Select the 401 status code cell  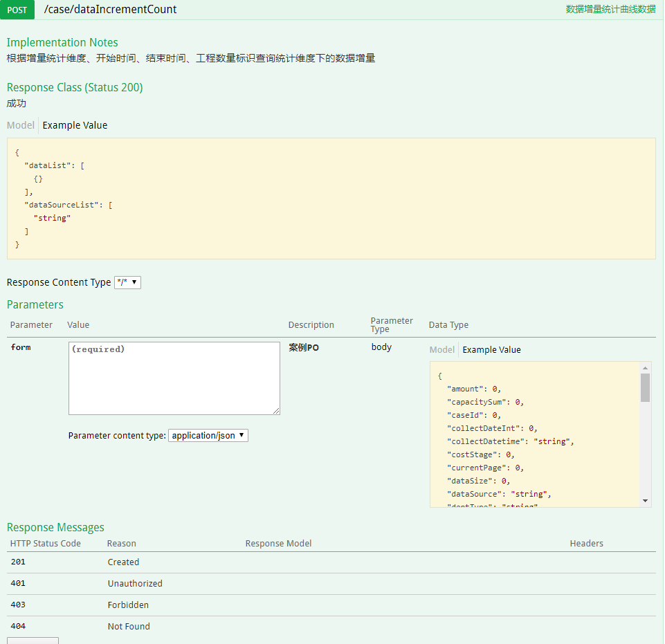click(x=18, y=583)
